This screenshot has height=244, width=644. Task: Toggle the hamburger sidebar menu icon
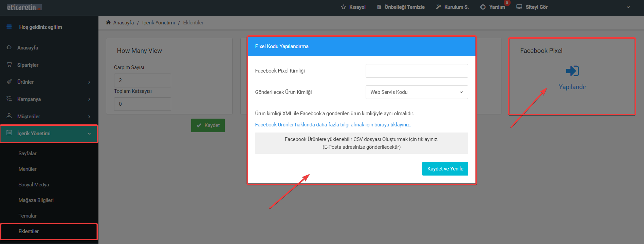click(x=9, y=27)
